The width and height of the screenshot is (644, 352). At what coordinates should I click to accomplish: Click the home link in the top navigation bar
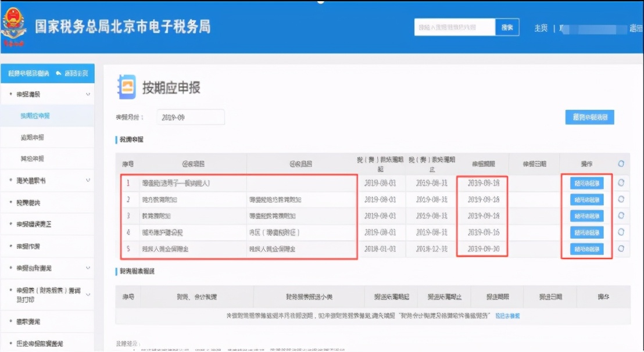click(541, 27)
